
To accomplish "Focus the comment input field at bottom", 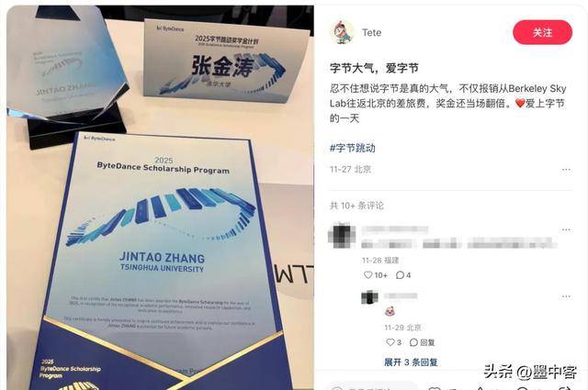I will point(371,387).
